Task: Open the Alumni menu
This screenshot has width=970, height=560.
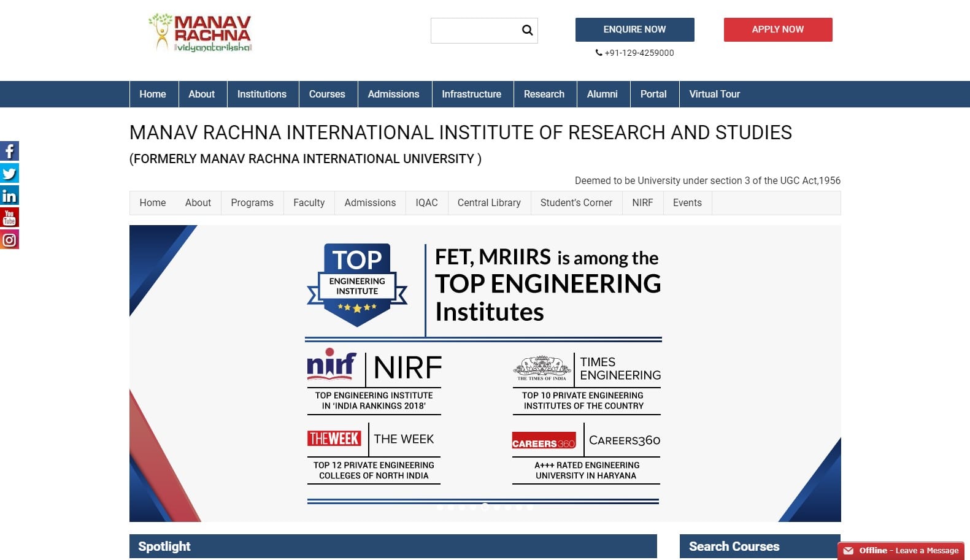Action: 602,94
